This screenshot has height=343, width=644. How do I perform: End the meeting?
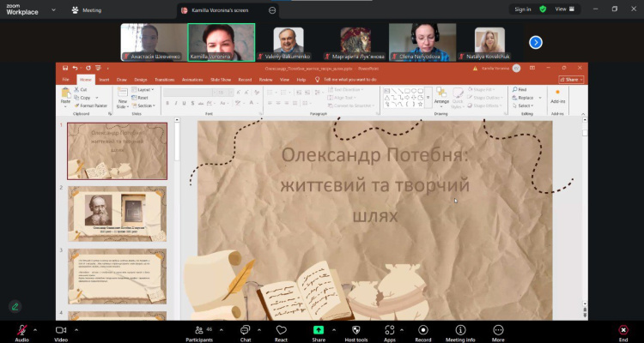click(623, 333)
